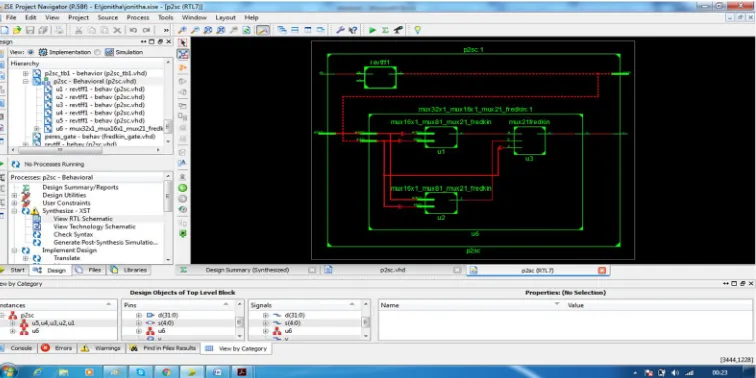Click the Zoom Out magnifier icon
This screenshot has height=378, width=756.
(195, 30)
